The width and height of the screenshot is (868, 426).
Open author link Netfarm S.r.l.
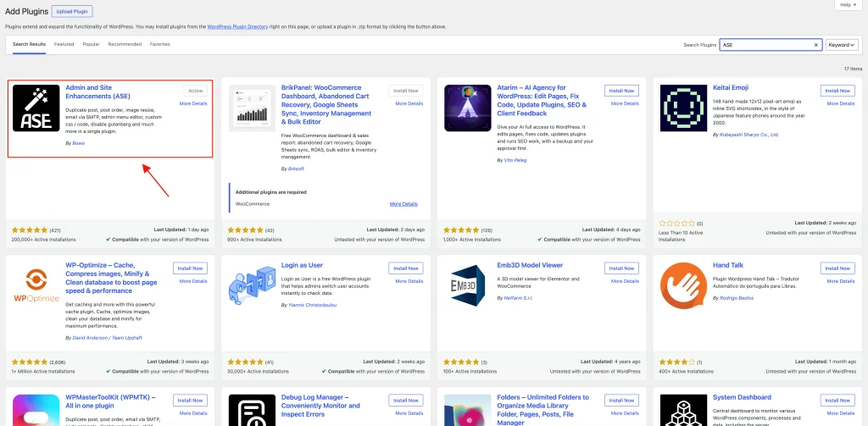tap(518, 298)
